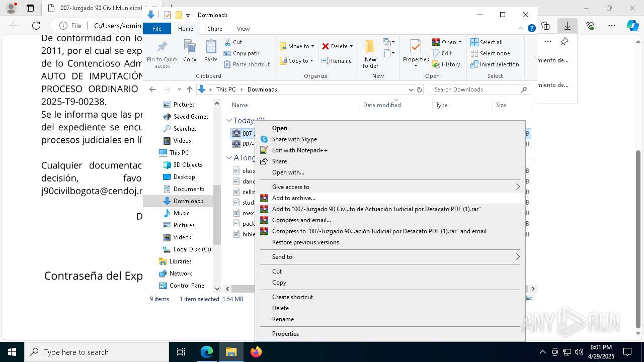Minimize the ribbon with chevron

[521, 29]
